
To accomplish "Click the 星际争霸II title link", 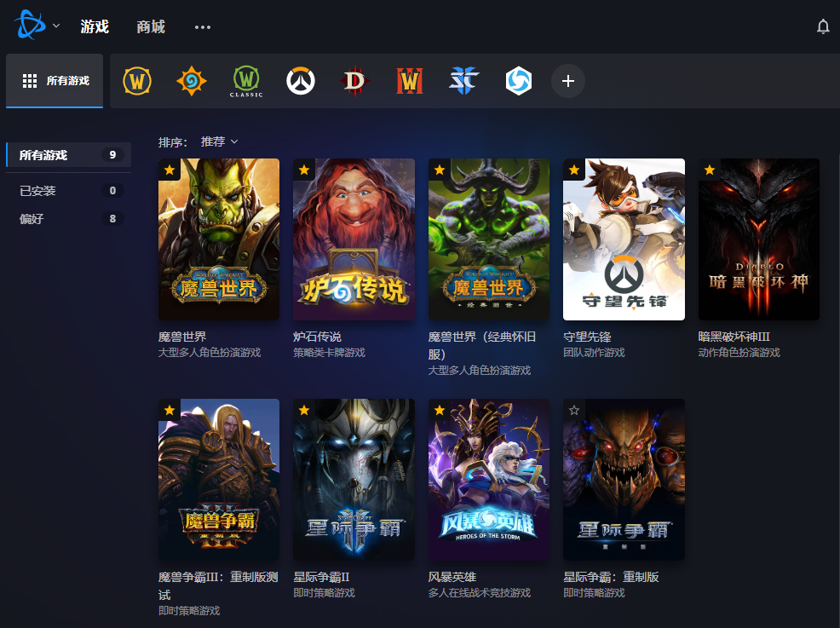I will coord(321,577).
